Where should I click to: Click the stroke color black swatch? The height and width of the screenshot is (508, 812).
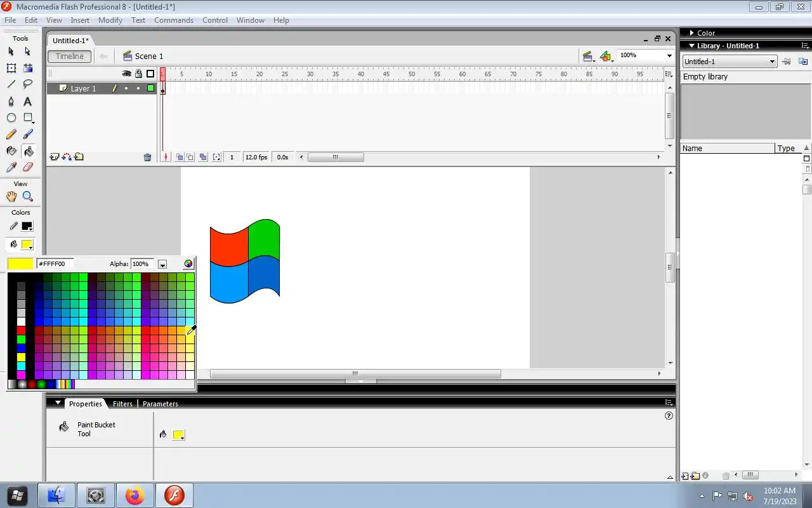[27, 226]
